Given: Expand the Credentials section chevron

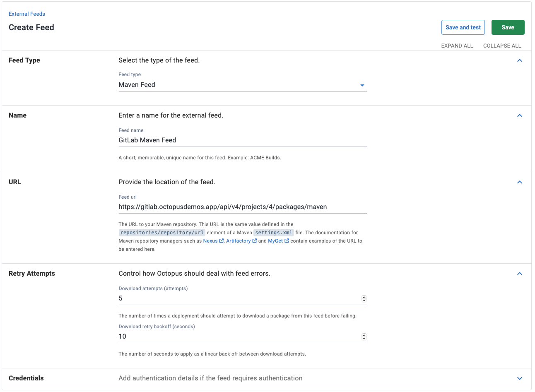Looking at the screenshot, I should pos(520,378).
